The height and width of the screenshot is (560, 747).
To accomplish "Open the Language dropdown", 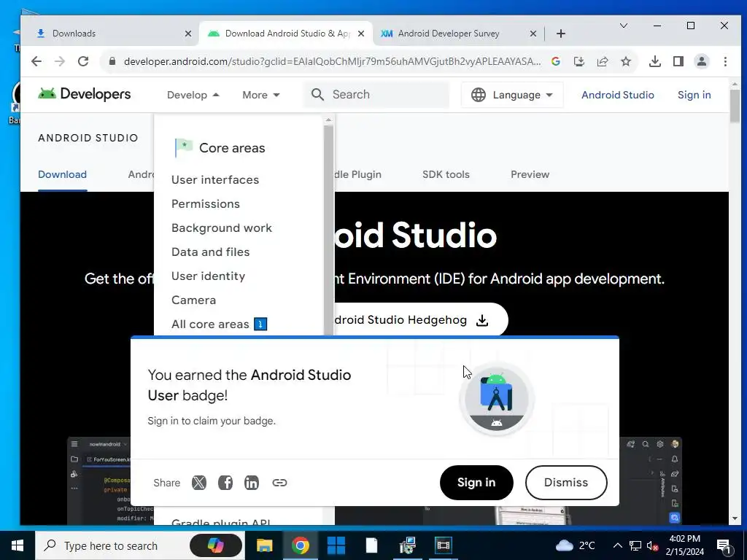I will (512, 95).
